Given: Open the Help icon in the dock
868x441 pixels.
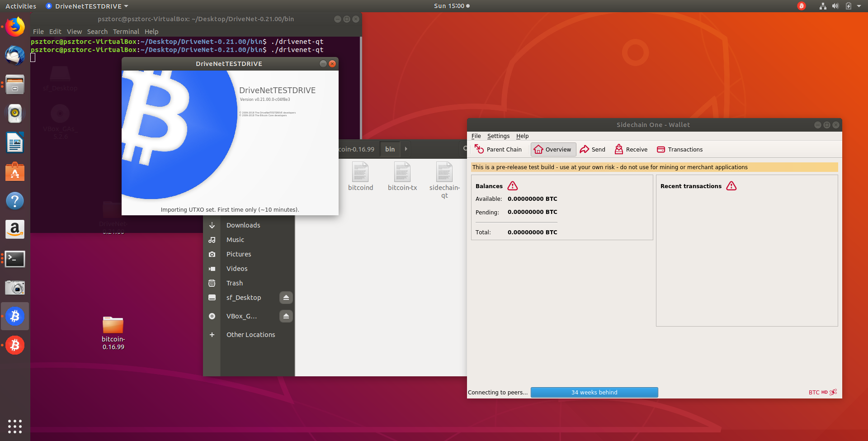Looking at the screenshot, I should pyautogui.click(x=15, y=201).
